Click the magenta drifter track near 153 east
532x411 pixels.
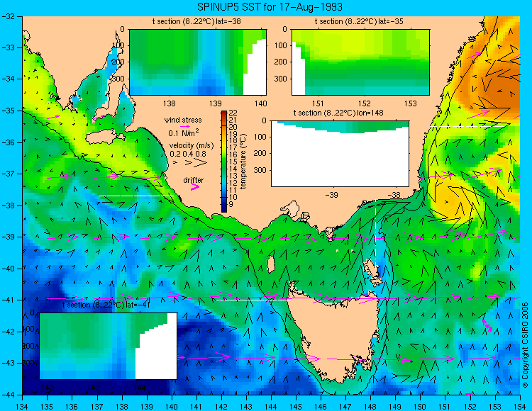coord(487,326)
